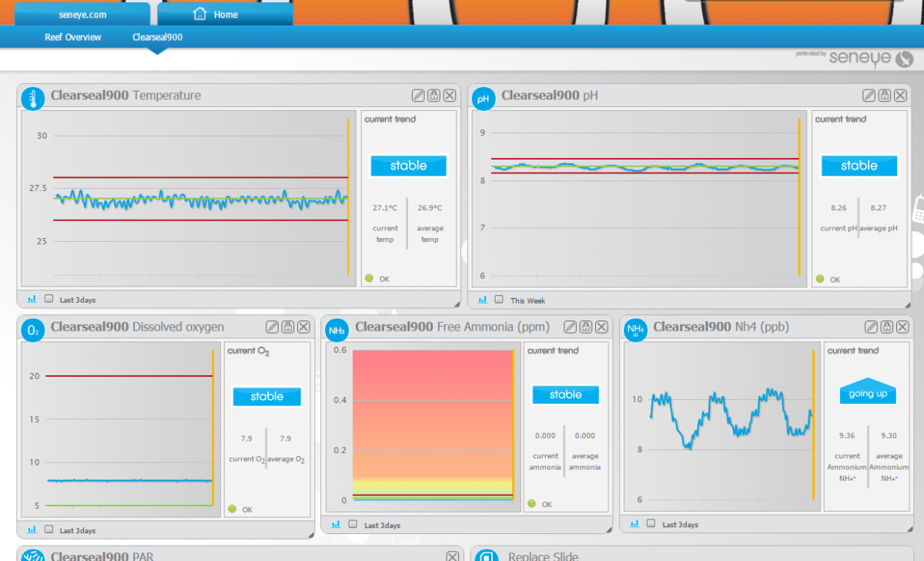Lock the Dissolved oxygen widget

[288, 327]
